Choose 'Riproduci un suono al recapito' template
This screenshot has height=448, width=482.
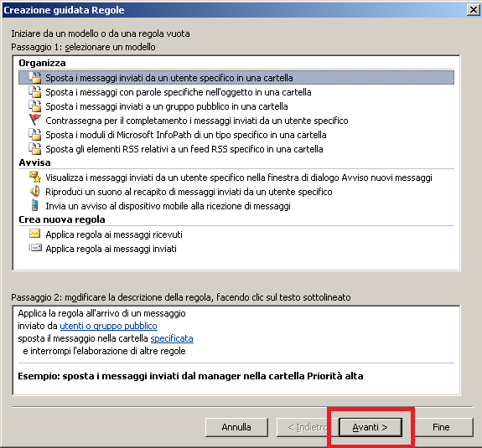pyautogui.click(x=189, y=192)
